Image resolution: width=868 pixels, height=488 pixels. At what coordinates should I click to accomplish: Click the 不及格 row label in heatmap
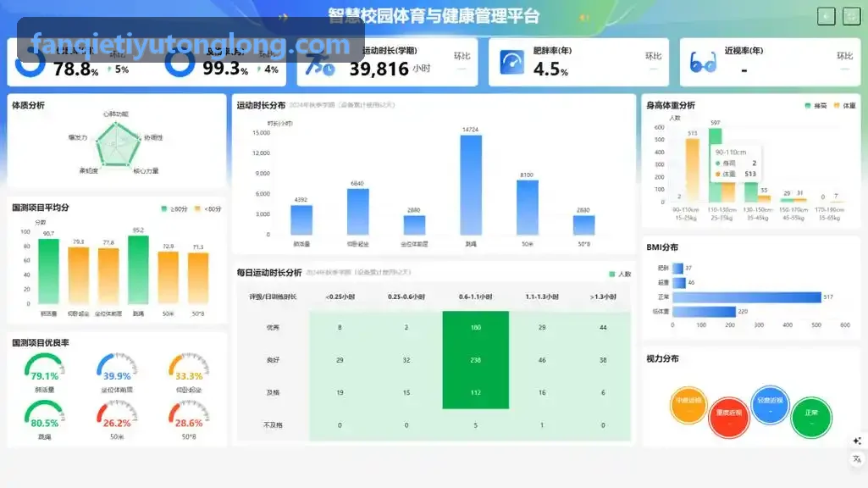[x=273, y=424]
